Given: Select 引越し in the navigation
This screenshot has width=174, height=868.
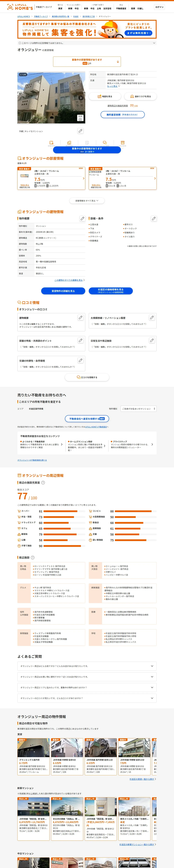Looking at the screenshot, I should [x=140, y=8].
